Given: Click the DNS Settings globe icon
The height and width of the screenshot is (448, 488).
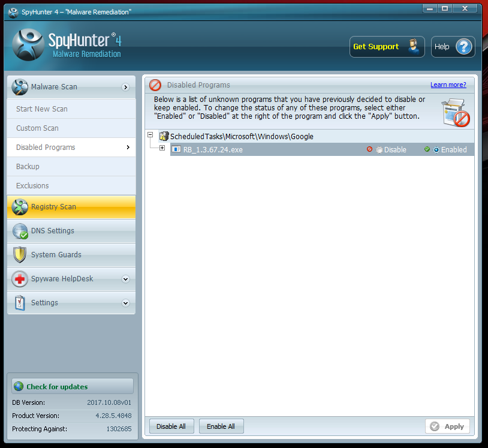Looking at the screenshot, I should click(x=20, y=231).
